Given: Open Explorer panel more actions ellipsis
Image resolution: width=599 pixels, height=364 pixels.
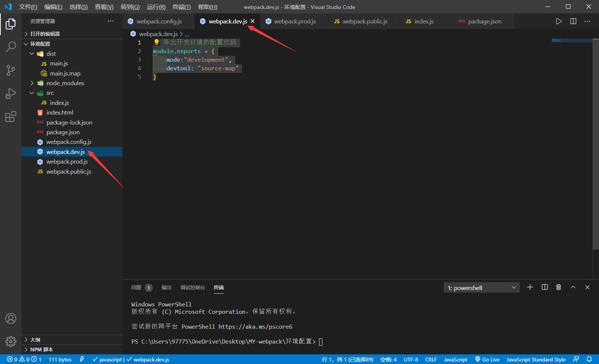Looking at the screenshot, I should click(111, 21).
